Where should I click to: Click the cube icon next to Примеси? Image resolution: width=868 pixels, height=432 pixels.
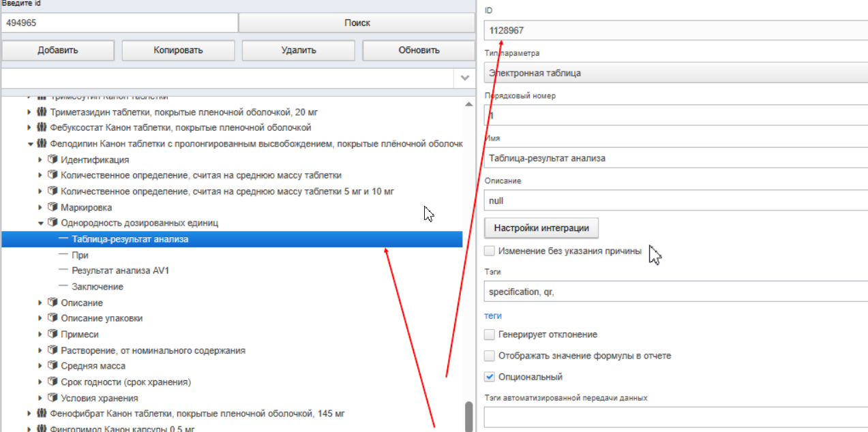point(52,334)
